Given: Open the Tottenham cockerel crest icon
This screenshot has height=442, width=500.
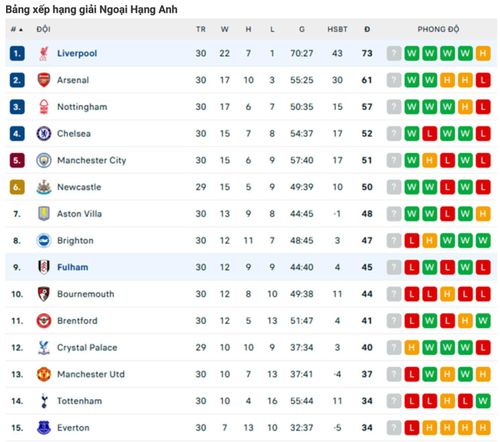Looking at the screenshot, I should pos(44,401).
